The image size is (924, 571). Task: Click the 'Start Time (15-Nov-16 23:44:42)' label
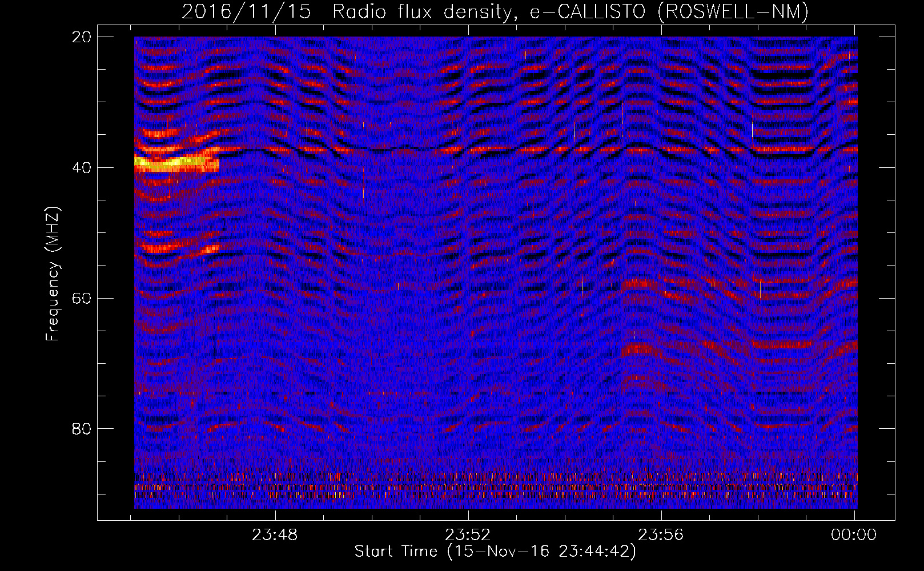click(x=495, y=552)
